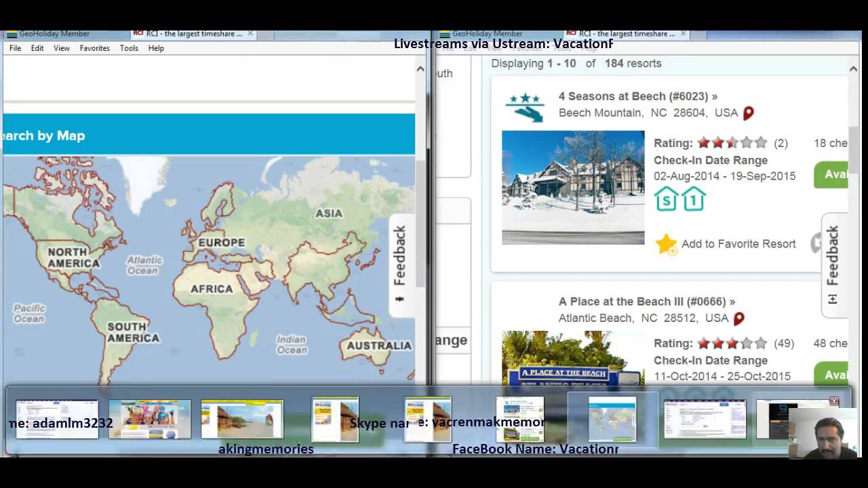Screen dimensions: 868x488
Task: Click the Displaying 1 - 10 of 184 resorts text
Action: pyautogui.click(x=576, y=63)
